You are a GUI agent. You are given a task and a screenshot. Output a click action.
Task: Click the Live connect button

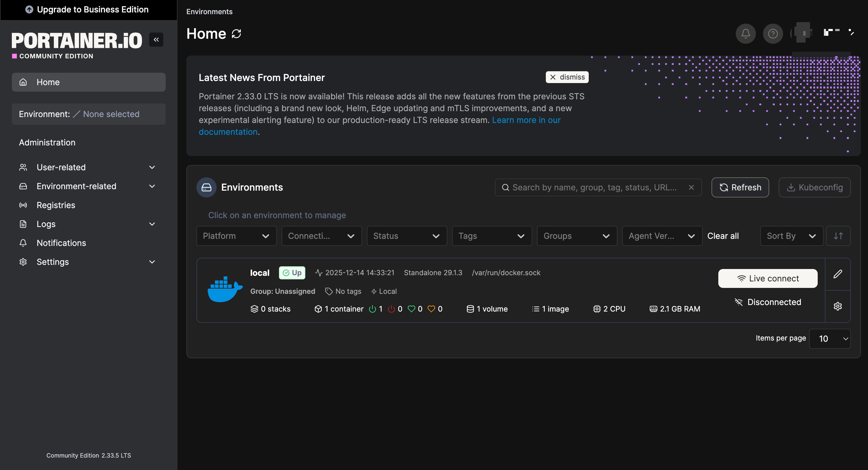[x=768, y=278]
